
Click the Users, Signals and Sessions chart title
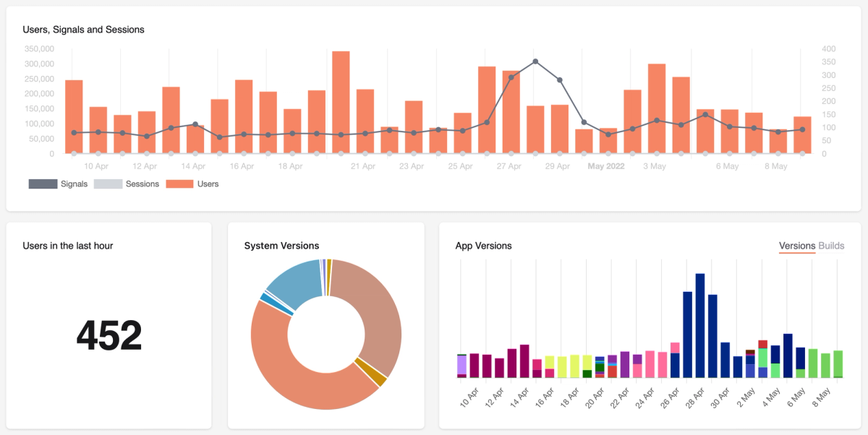[83, 30]
